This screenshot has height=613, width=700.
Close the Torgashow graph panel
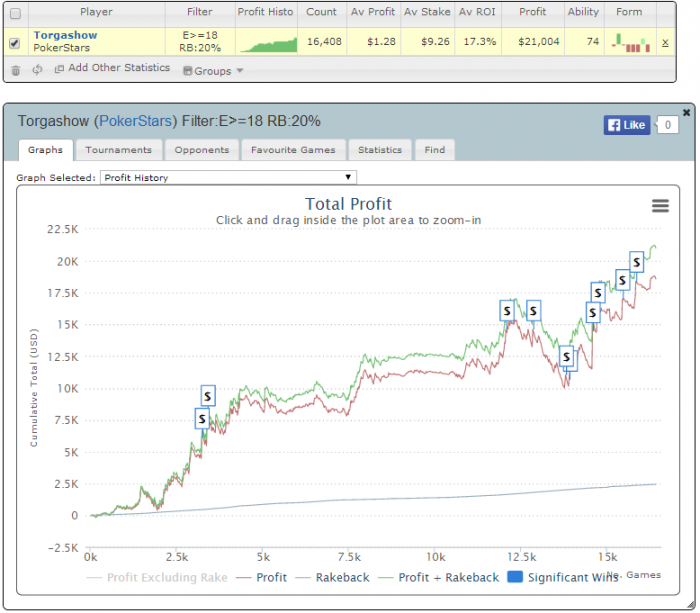coord(687,113)
